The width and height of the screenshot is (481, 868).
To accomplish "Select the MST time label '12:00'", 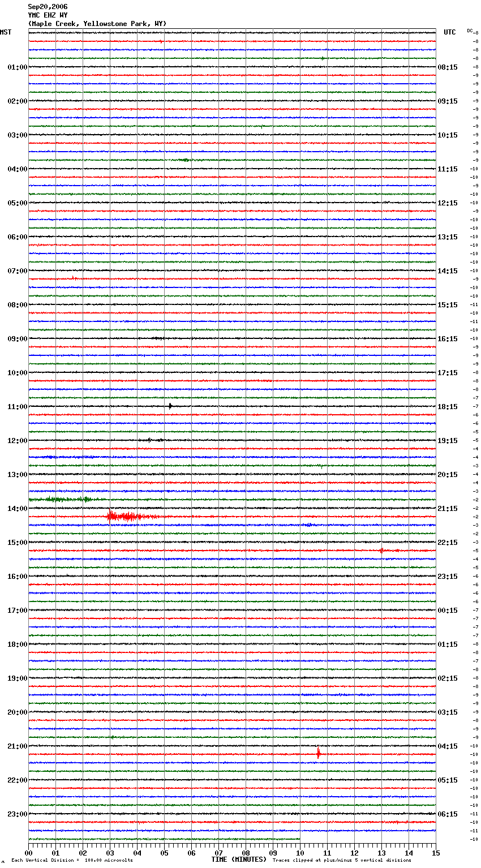I will (x=18, y=441).
